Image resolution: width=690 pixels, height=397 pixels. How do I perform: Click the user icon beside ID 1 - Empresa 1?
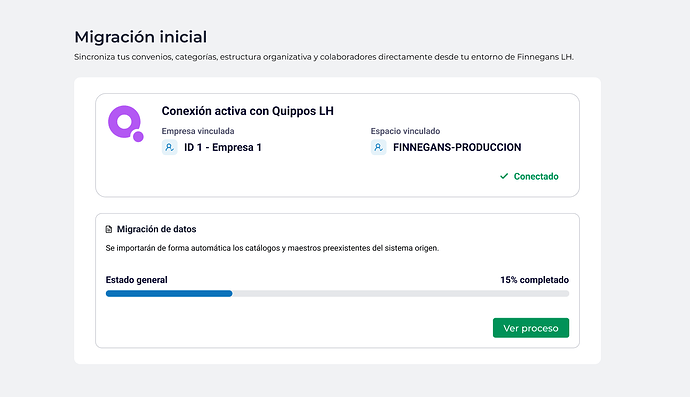coord(169,147)
